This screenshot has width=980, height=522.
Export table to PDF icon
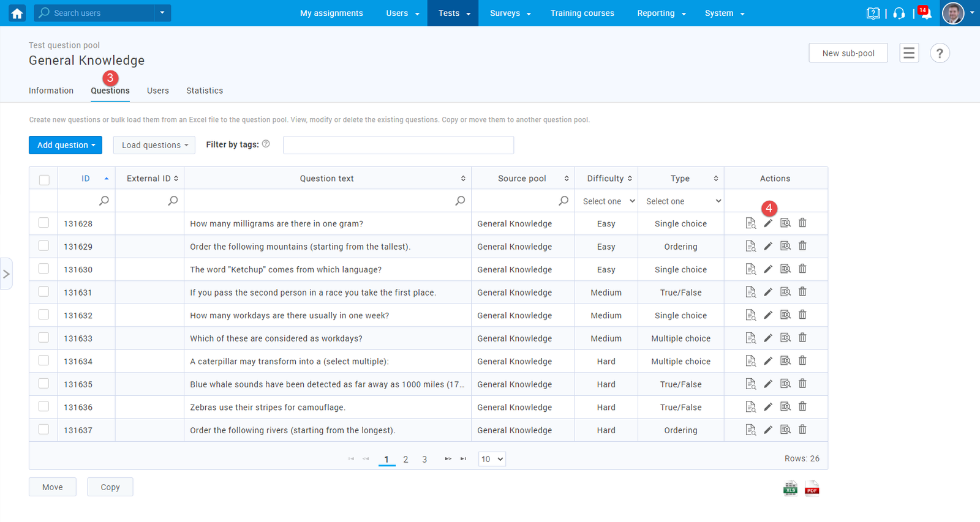pos(812,488)
